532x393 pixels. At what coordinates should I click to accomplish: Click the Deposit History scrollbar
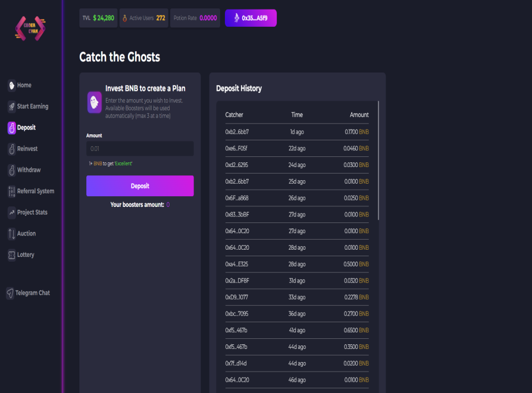[378, 161]
